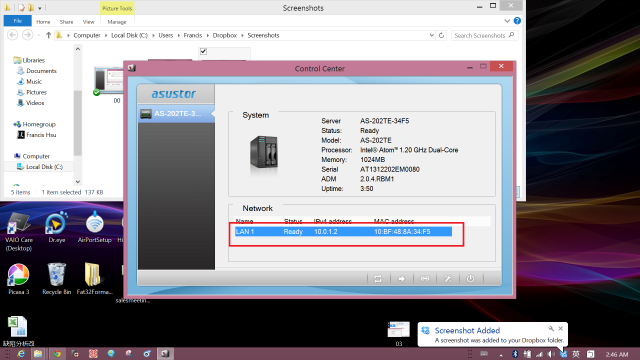Click the Picture Tools contextual tab header
Viewport: 640px width, 360px height.
tap(117, 8)
